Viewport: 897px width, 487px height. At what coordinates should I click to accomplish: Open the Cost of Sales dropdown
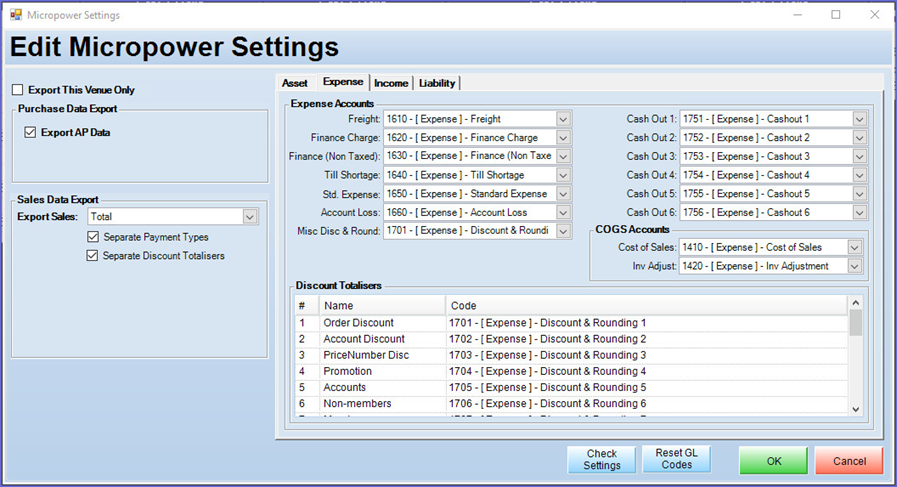pos(855,247)
